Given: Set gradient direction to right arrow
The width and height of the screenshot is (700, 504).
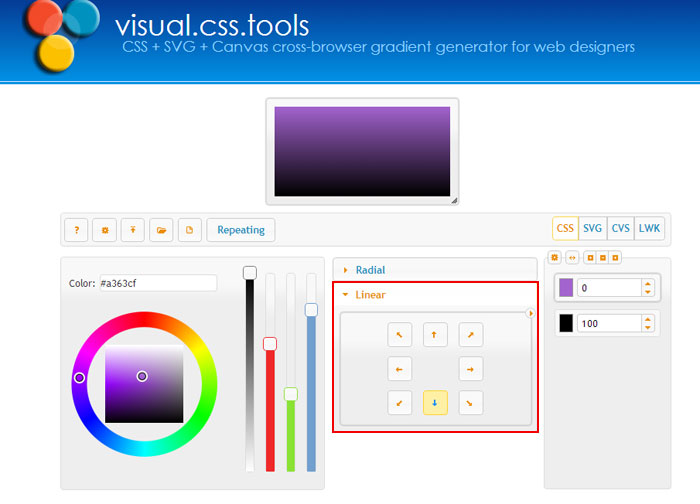Looking at the screenshot, I should click(471, 369).
